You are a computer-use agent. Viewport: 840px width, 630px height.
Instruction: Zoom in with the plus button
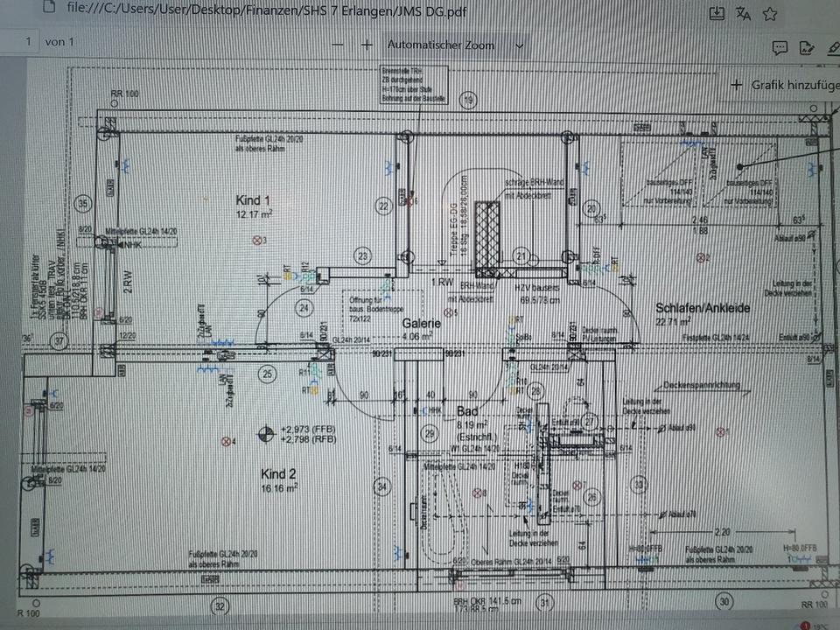367,45
